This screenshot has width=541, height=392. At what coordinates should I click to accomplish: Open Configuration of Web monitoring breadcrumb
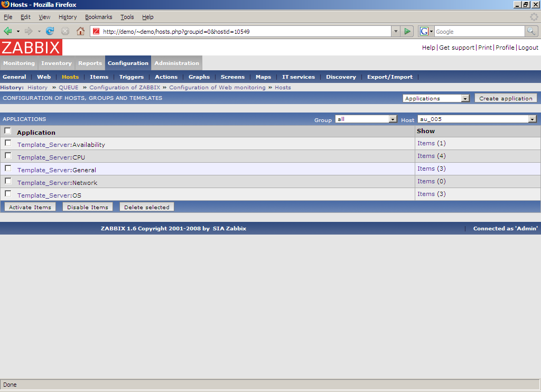tap(217, 88)
